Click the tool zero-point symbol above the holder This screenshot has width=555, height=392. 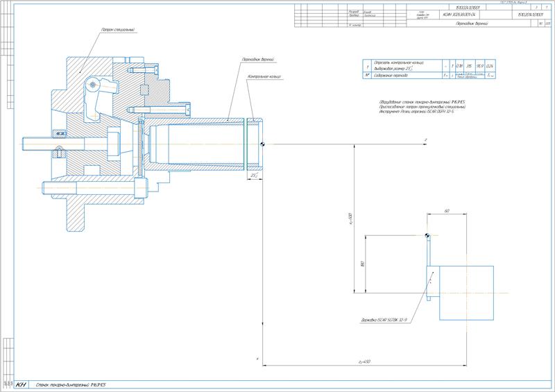[427, 235]
